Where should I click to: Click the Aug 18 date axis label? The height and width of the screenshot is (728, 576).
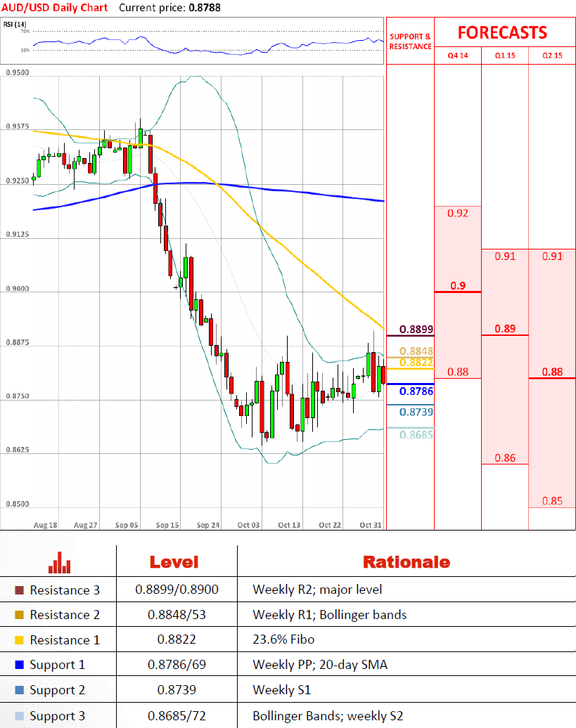[x=45, y=525]
